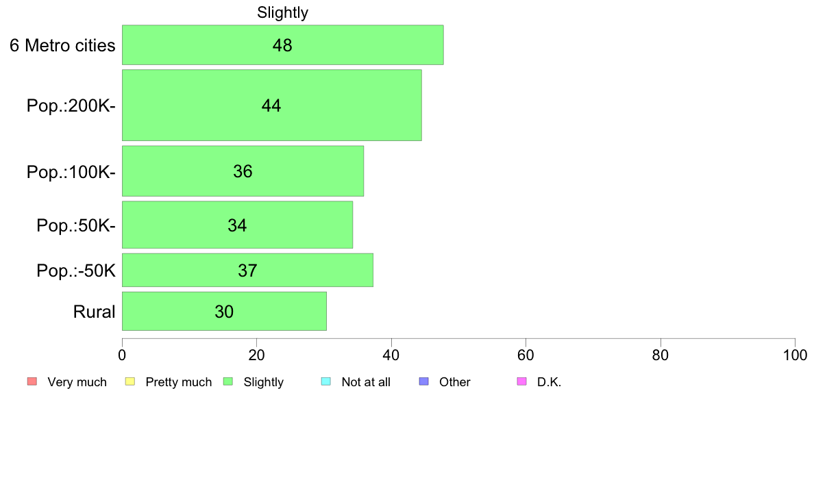Click the Slightly chart title
This screenshot has width=814, height=504.
click(282, 12)
